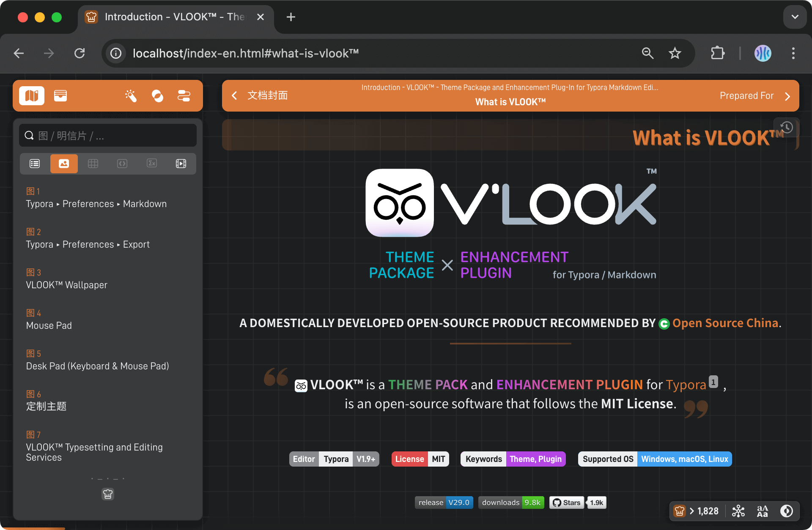Image resolution: width=812 pixels, height=530 pixels.
Task: Bookmark this page with star icon
Action: coord(675,53)
